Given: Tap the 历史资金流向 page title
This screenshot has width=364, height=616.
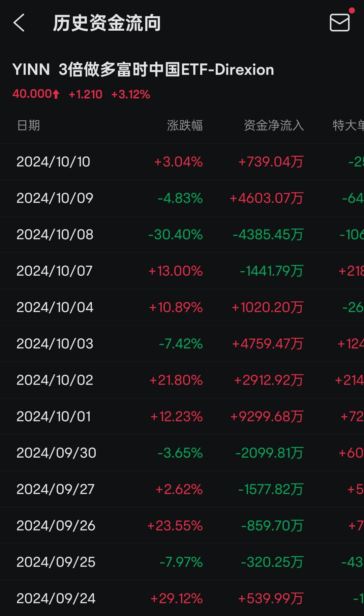Looking at the screenshot, I should point(107,23).
